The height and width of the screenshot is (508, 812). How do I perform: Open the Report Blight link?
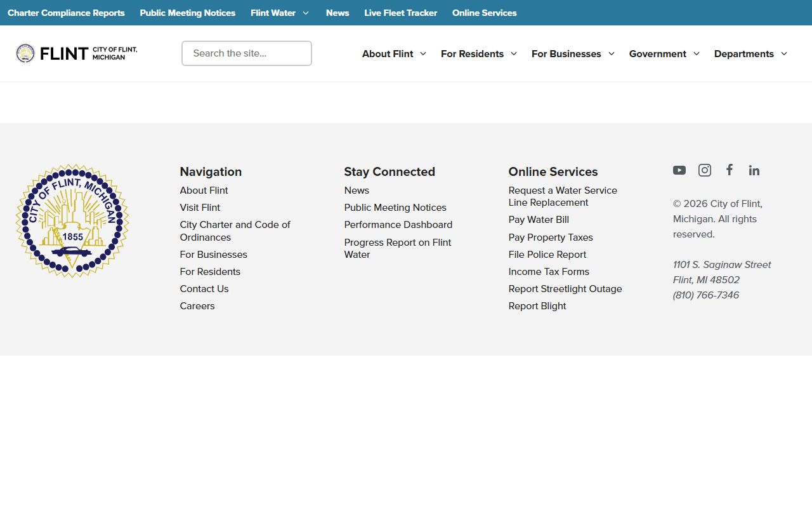537,306
